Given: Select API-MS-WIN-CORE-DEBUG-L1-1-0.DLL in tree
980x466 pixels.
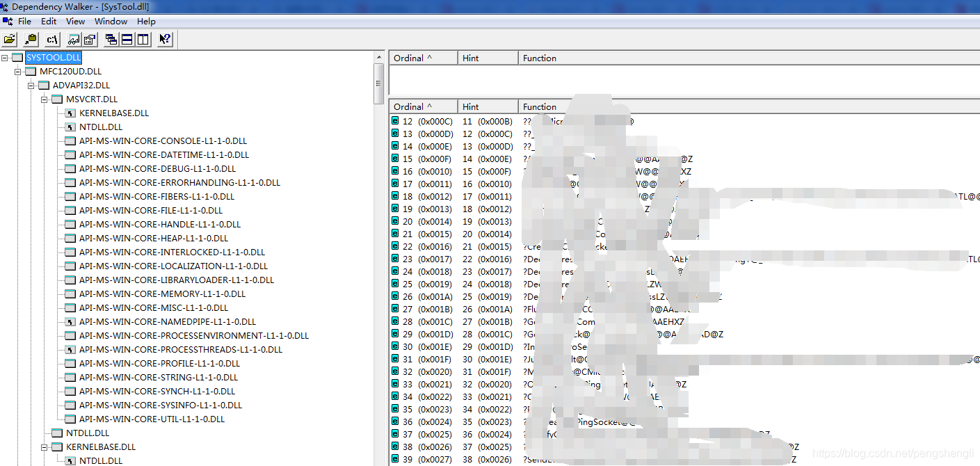Looking at the screenshot, I should [x=157, y=169].
